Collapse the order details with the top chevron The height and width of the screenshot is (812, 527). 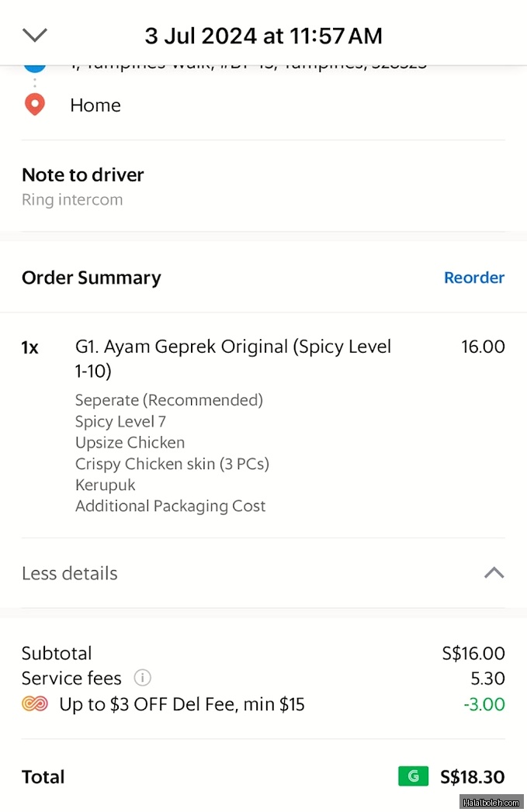coord(34,35)
